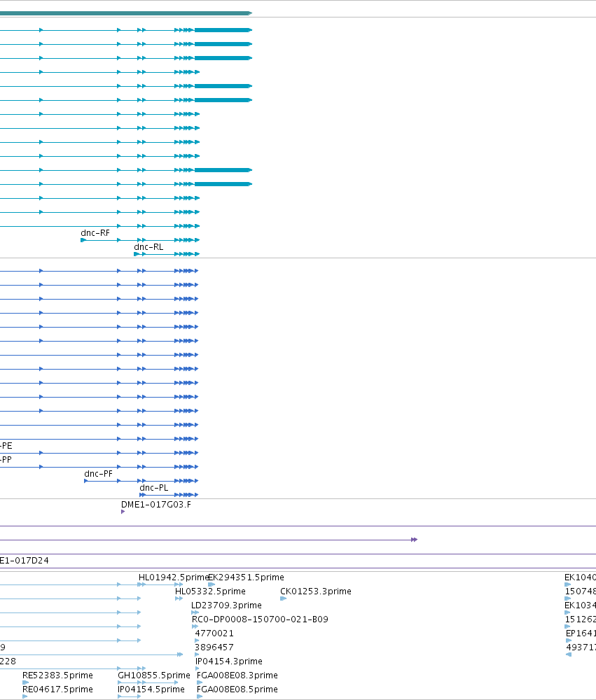
Task: Click the purple double arrowhead ending the long line
Action: tap(414, 540)
